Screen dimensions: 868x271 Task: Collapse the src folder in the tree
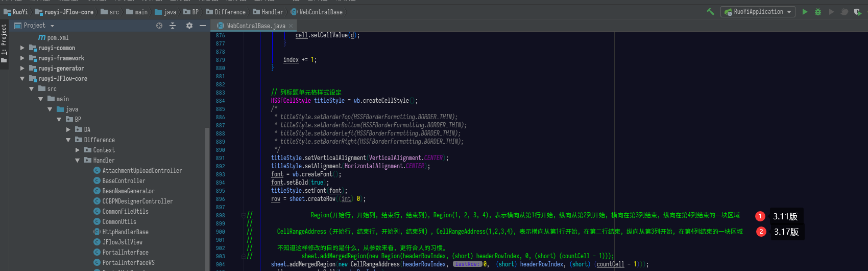click(31, 89)
